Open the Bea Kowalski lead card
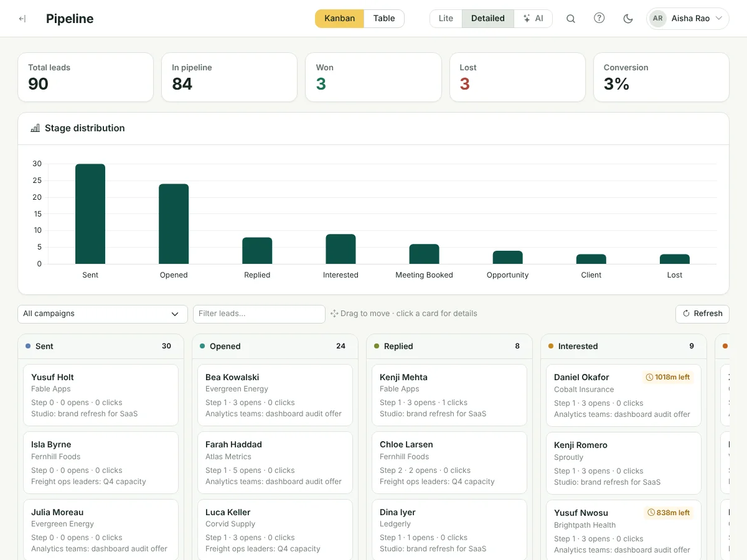Image resolution: width=747 pixels, height=560 pixels. point(275,395)
